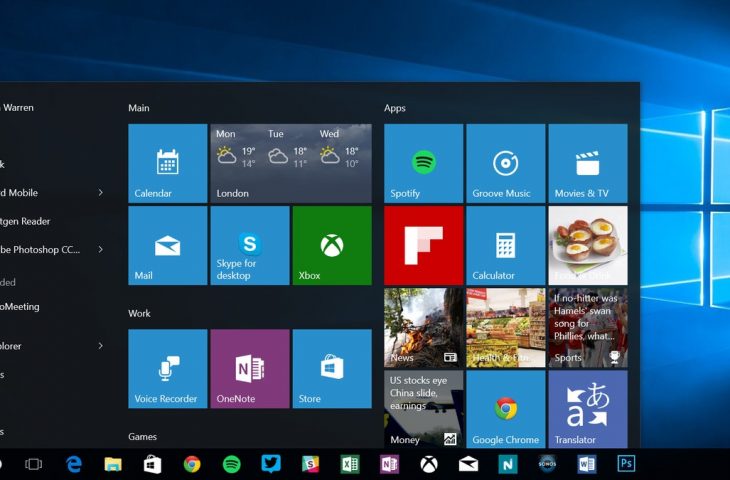Click the Apps group header

395,108
